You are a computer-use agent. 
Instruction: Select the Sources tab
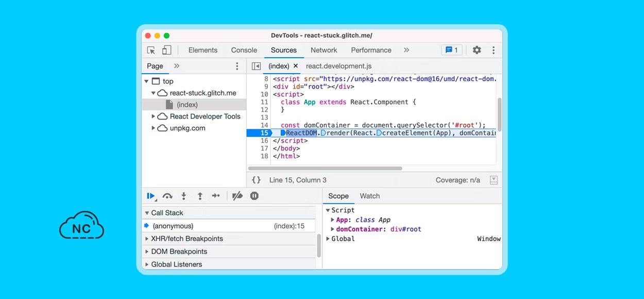[x=284, y=50]
